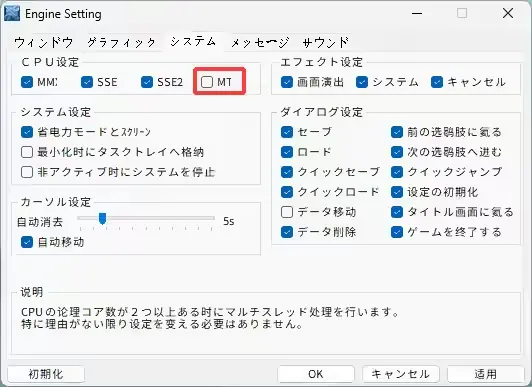
Task: Click the 初期化 reset button
Action: click(x=46, y=374)
